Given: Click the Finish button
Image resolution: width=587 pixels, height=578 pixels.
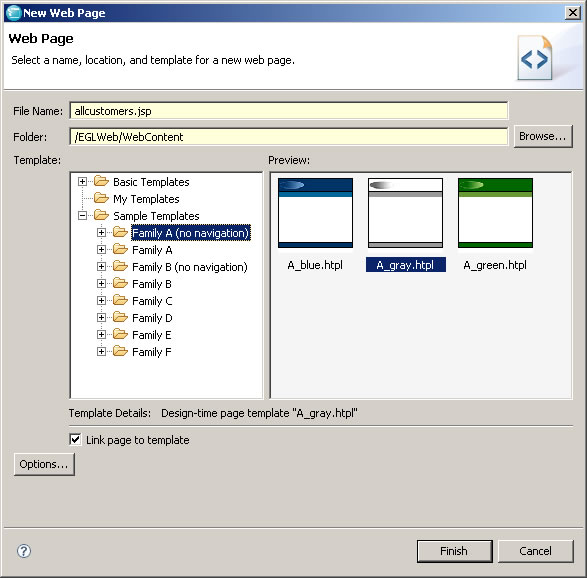Looking at the screenshot, I should (x=454, y=551).
